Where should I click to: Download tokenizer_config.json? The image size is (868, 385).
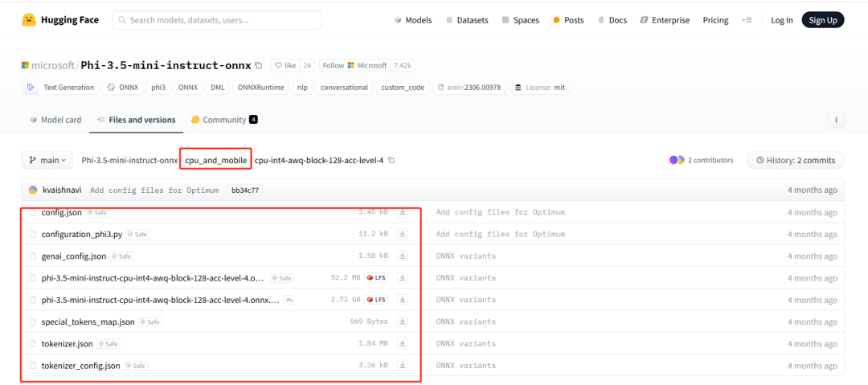pyautogui.click(x=403, y=366)
